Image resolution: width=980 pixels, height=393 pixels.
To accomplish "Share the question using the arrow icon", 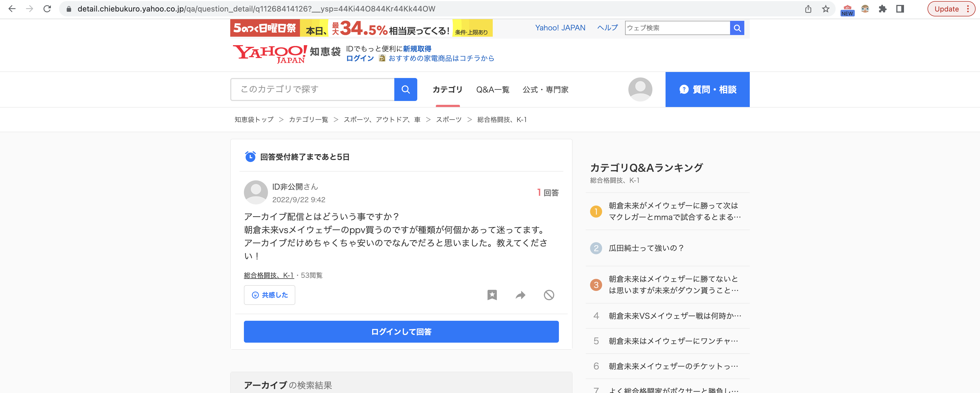I will pos(520,295).
